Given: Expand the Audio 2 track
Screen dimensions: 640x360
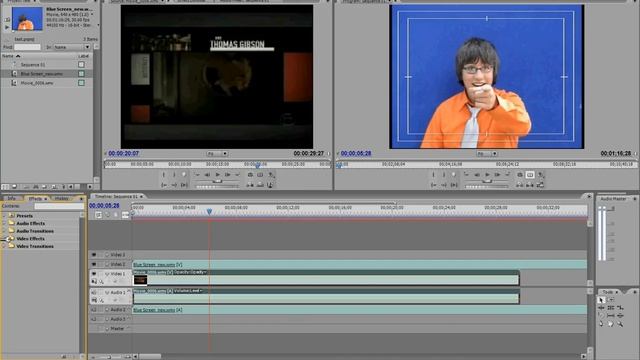Looking at the screenshot, I should pos(107,310).
